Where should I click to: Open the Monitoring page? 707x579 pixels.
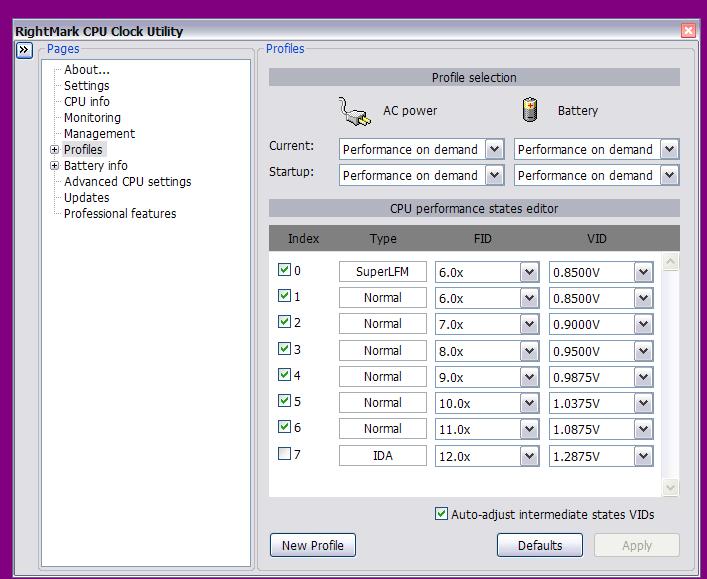(x=92, y=118)
